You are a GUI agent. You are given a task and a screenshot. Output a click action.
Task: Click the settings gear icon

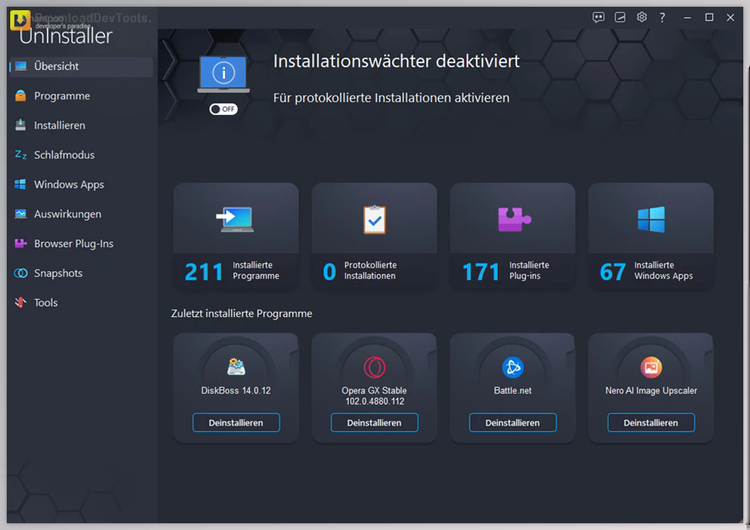click(x=642, y=17)
